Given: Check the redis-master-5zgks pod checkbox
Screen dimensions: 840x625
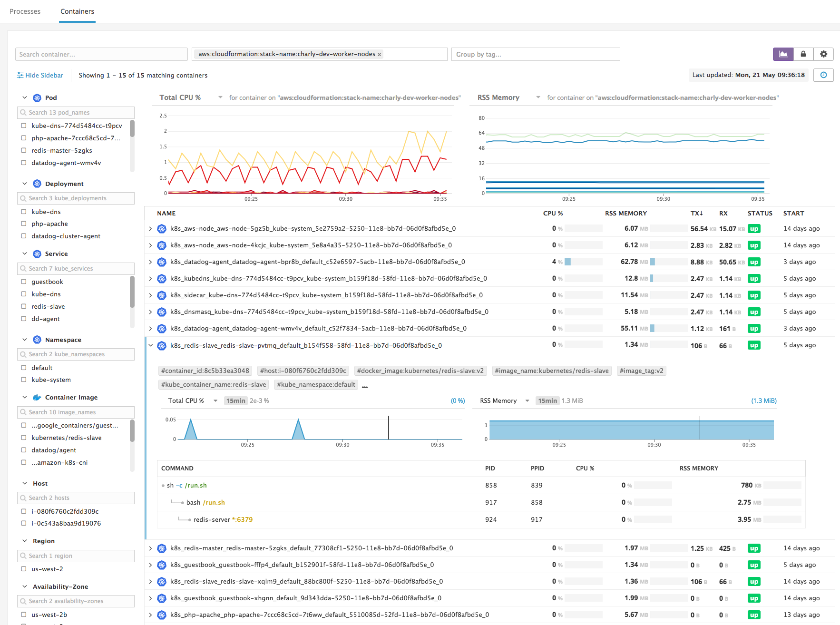Looking at the screenshot, I should 24,150.
